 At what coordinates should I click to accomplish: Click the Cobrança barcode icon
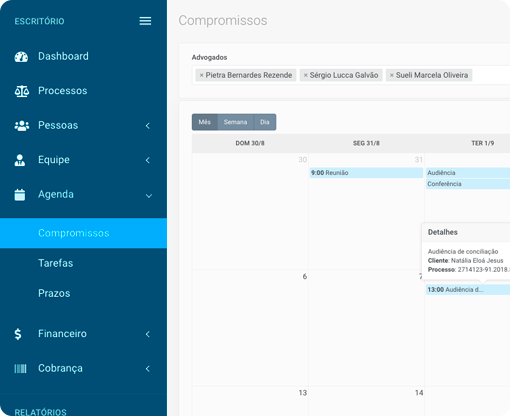20,369
